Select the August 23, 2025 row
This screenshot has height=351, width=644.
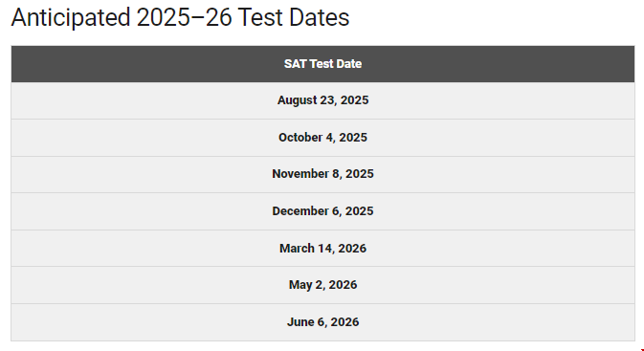tap(322, 100)
